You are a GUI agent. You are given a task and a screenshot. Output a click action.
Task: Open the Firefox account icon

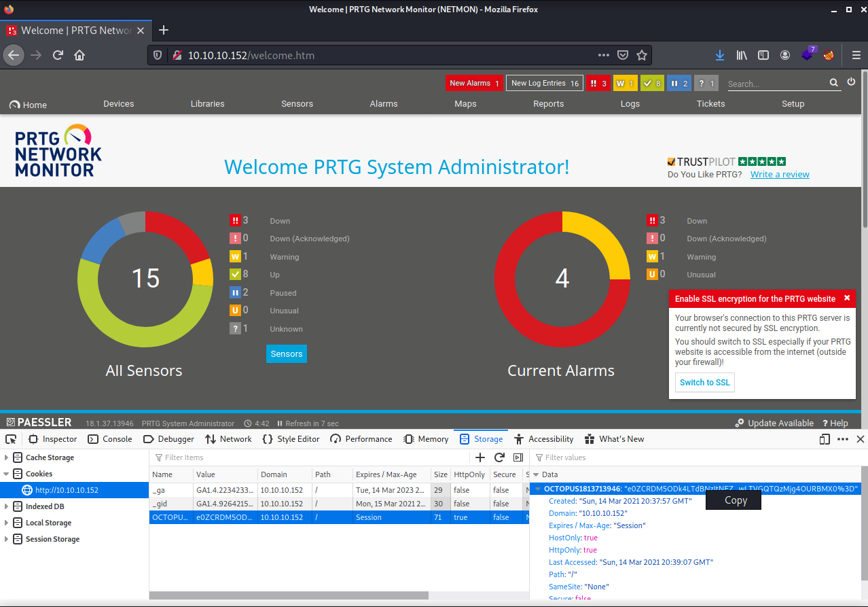click(785, 55)
